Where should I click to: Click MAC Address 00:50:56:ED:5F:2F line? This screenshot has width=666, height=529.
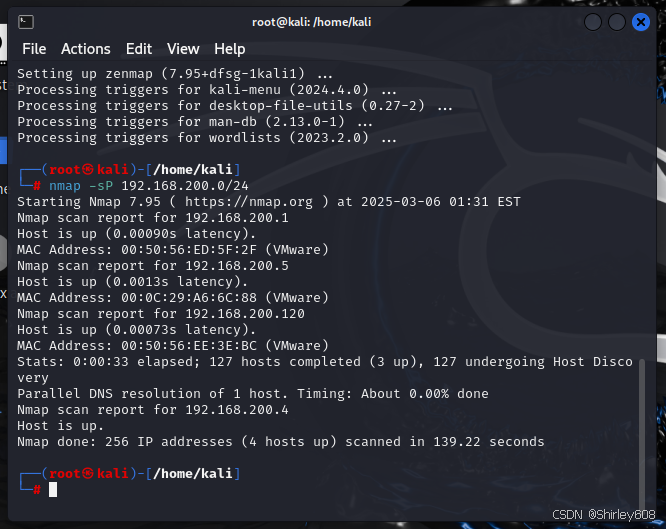[173, 249]
